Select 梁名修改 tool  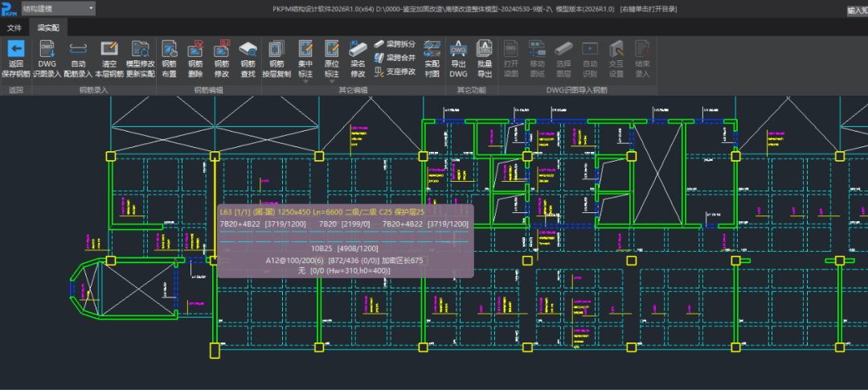(x=358, y=49)
